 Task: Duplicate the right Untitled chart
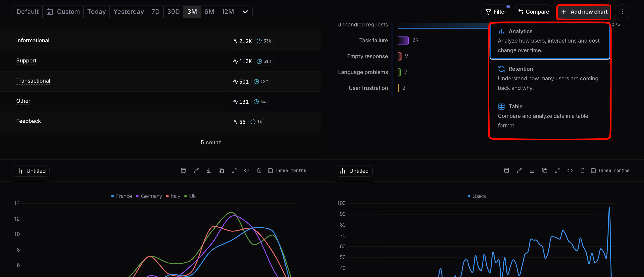[544, 170]
